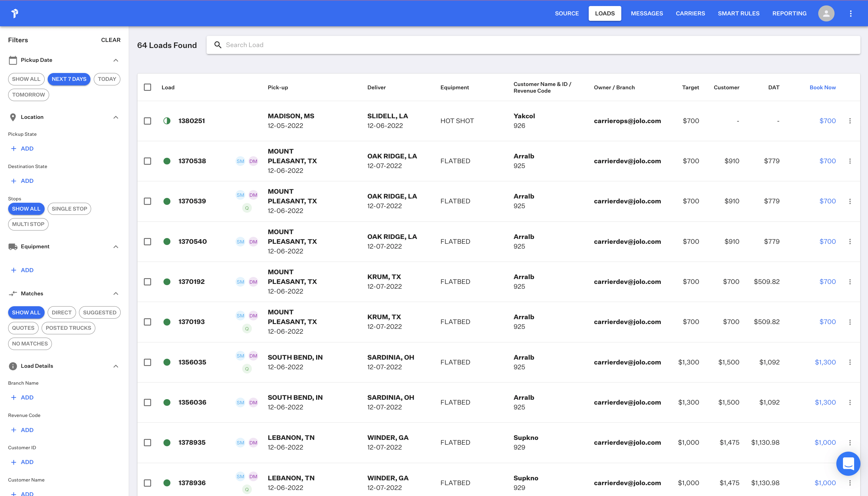Check the box for load 1370192
Screen dimensions: 868x496
147,282
